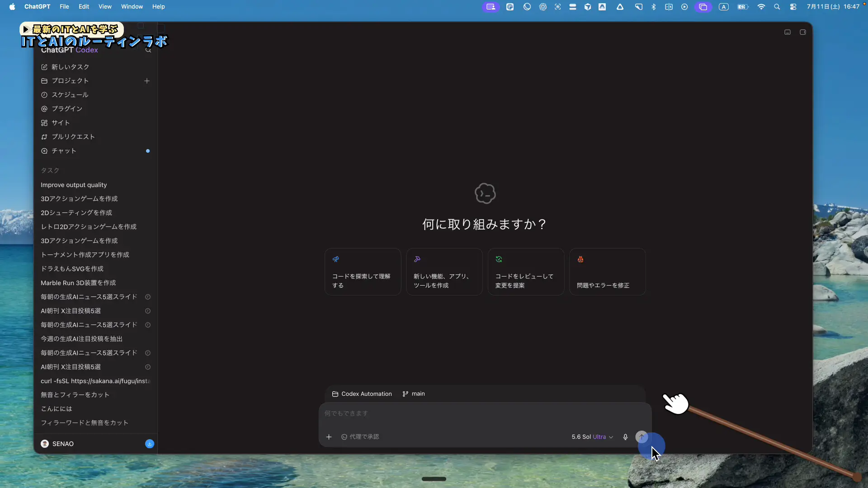
Task: Open the 5.6 Sol Ultra model dropdown
Action: point(592,437)
